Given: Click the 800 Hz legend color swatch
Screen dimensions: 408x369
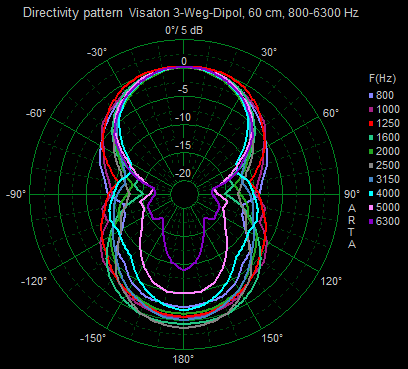Looking at the screenshot, I should point(371,96).
